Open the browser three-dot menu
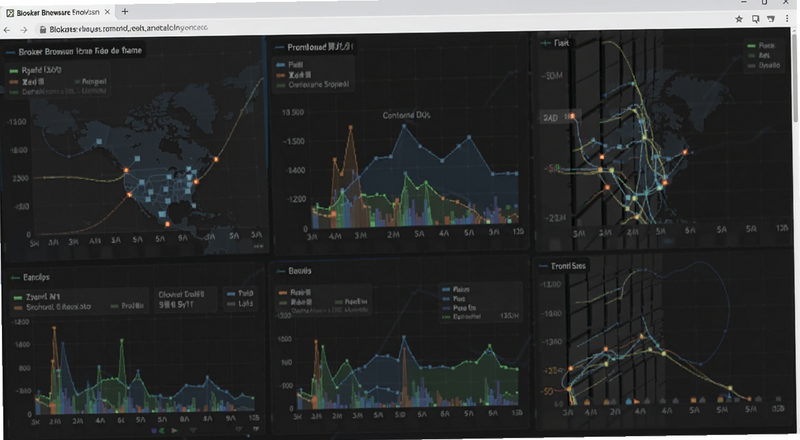Screen dimensions: 800x440 pyautogui.click(x=787, y=19)
